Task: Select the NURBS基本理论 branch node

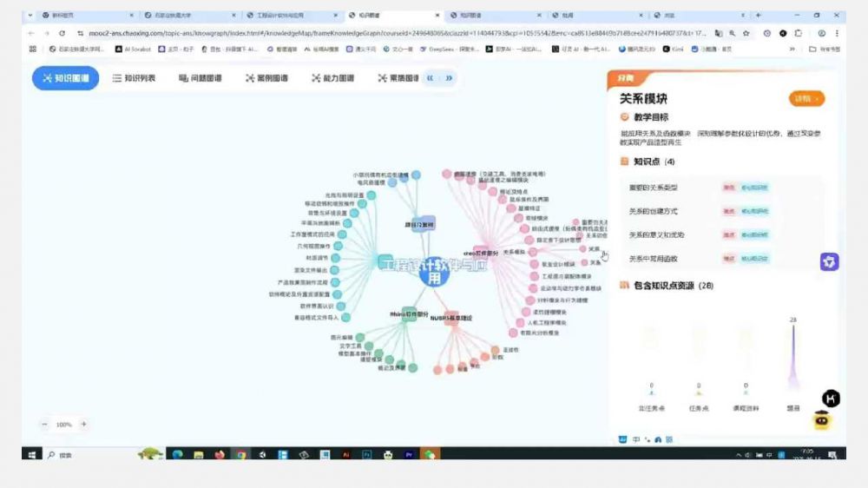Action: pyautogui.click(x=451, y=318)
